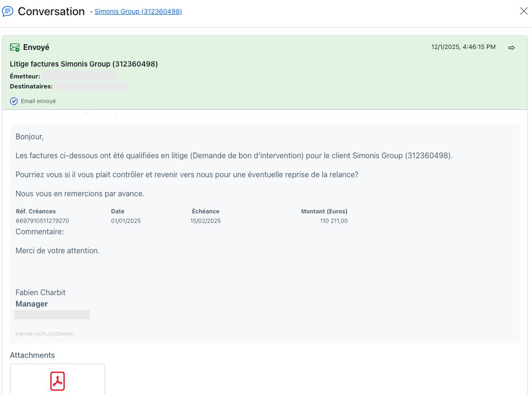Viewport: 532px width, 394px height.
Task: Click the Fabien Charbit signature name
Action: 40,292
